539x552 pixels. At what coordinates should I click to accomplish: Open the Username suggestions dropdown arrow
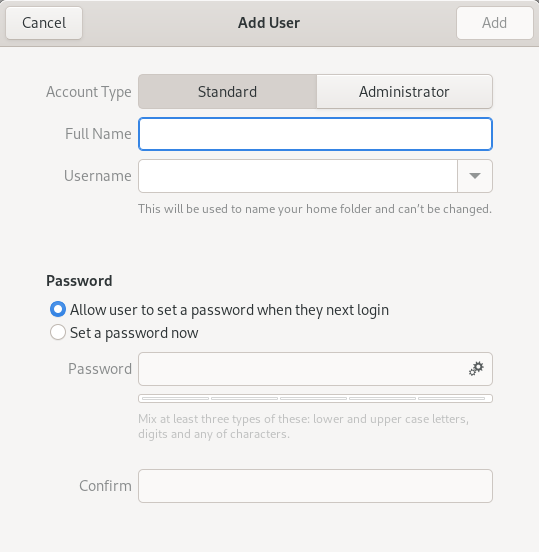(475, 176)
